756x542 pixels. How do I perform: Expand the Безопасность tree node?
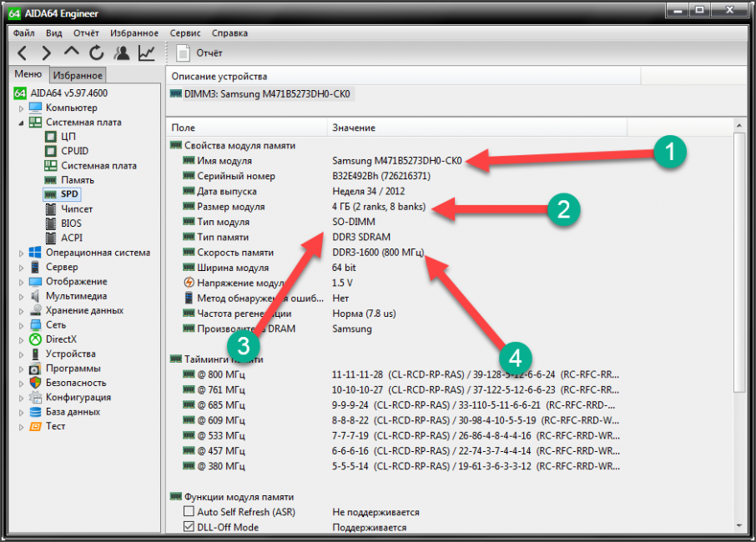21,384
